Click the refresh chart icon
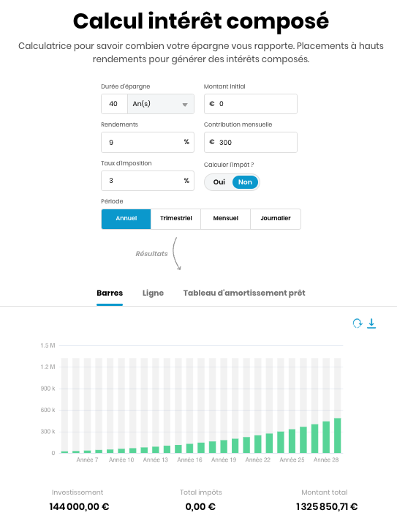 357,323
